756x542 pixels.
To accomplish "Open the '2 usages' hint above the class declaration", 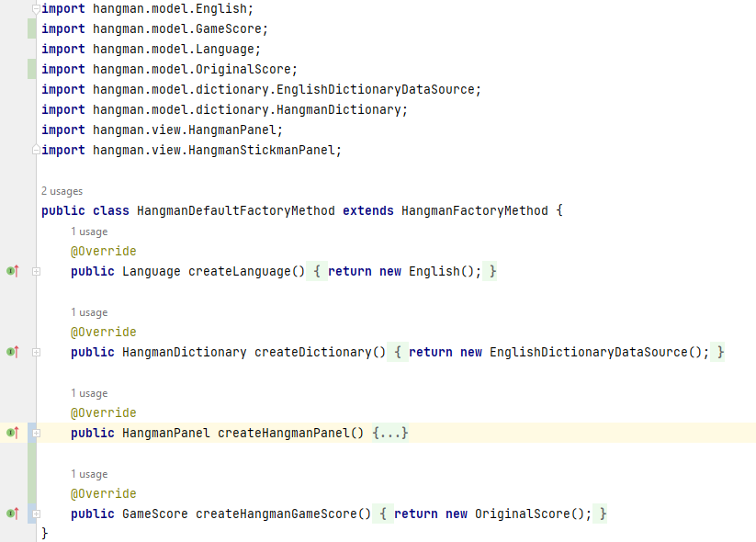I will (x=58, y=191).
